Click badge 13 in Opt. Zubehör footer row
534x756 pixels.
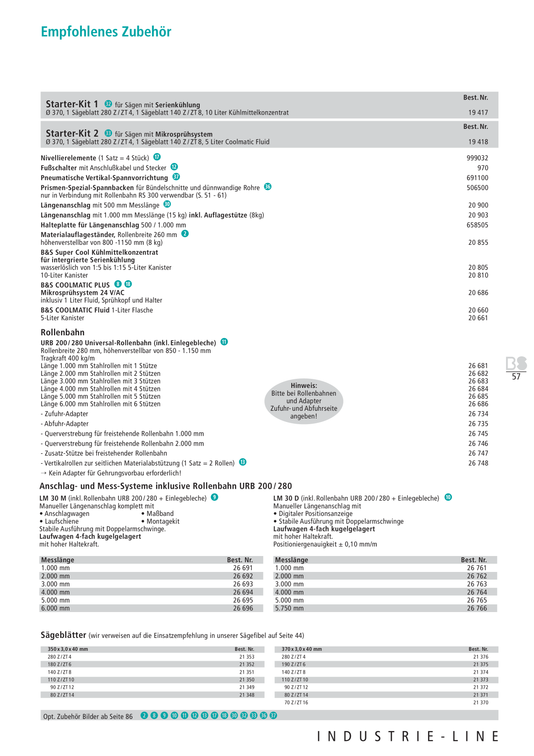click(x=205, y=715)
